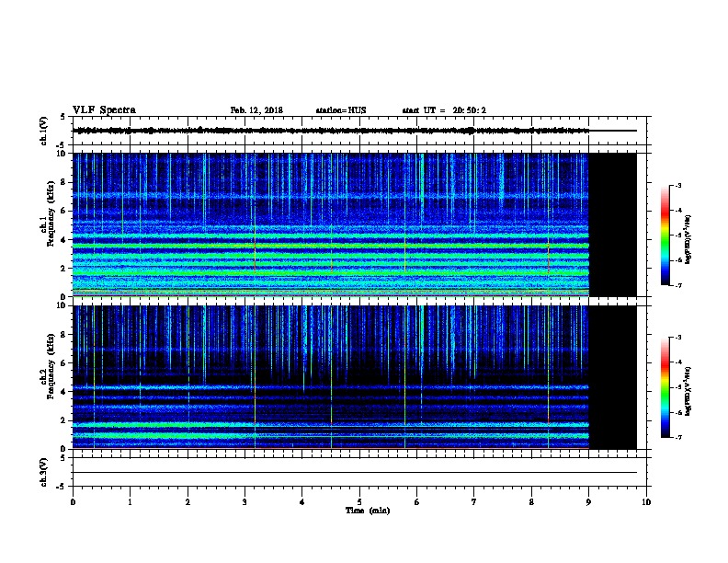Click the ch.2 "Frequency (kHz)" axis label
728x563 pixels.
point(51,366)
